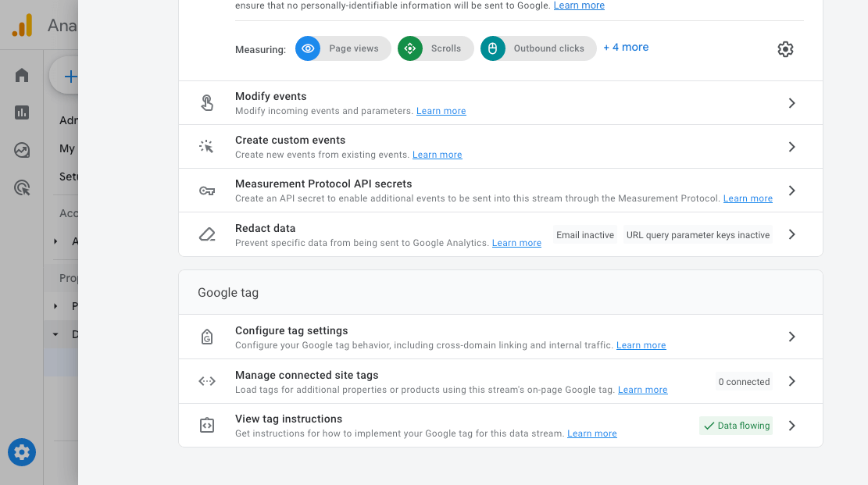868x485 pixels.
Task: Expand Configure tag settings chevron
Action: (x=791, y=337)
